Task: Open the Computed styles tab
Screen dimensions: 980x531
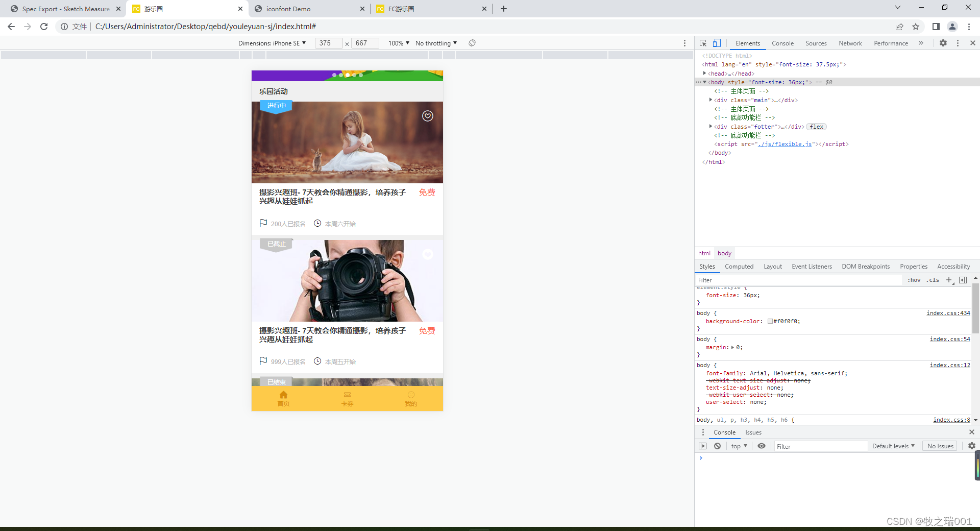Action: (x=739, y=267)
